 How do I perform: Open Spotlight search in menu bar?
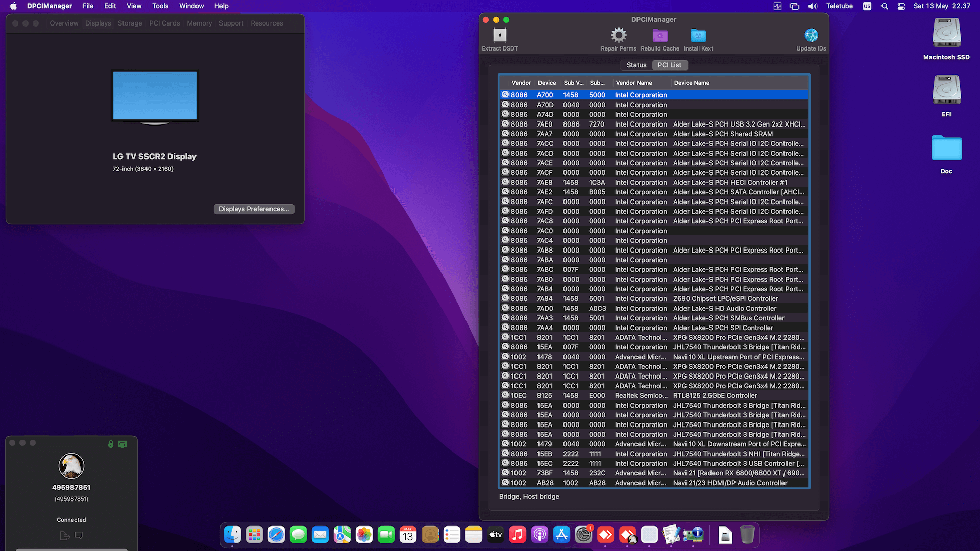click(885, 6)
